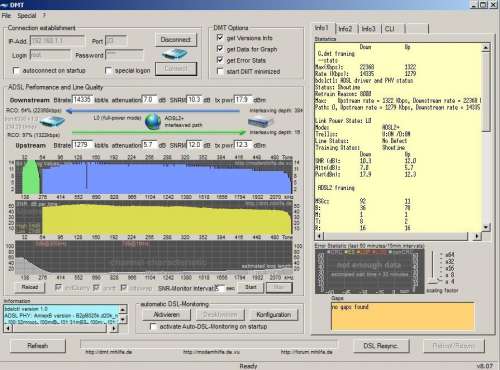Click the modem icon below Disconnect button
Screen dimensions: 500x370
(x=175, y=54)
